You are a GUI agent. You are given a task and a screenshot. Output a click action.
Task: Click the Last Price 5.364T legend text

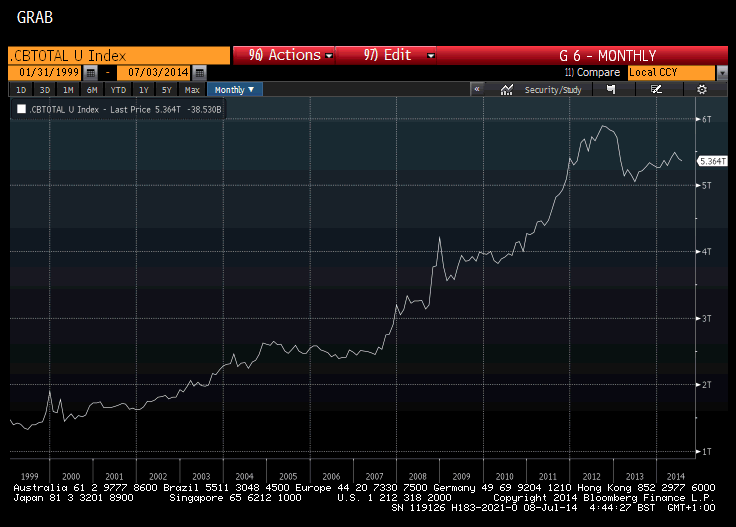click(x=145, y=109)
